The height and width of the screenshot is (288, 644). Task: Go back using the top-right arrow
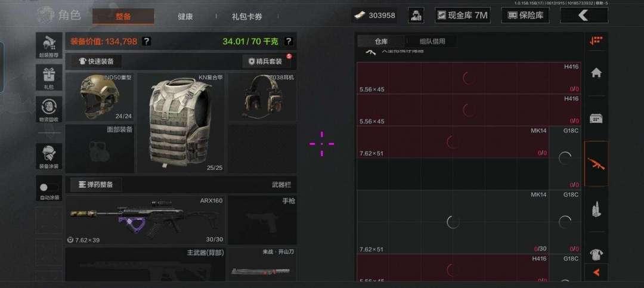[x=584, y=16]
